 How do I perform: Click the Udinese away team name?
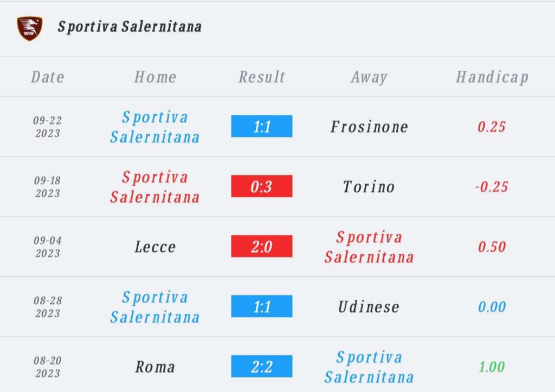point(369,307)
